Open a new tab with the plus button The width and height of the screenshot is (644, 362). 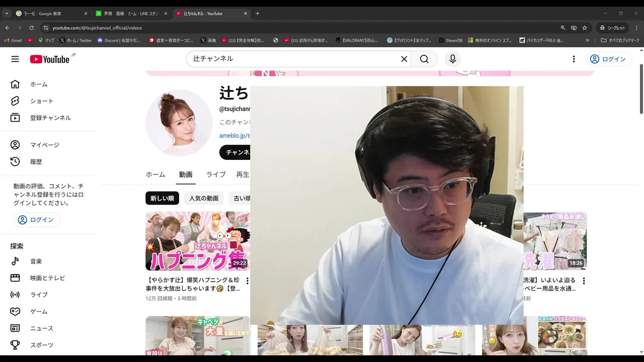tap(258, 14)
